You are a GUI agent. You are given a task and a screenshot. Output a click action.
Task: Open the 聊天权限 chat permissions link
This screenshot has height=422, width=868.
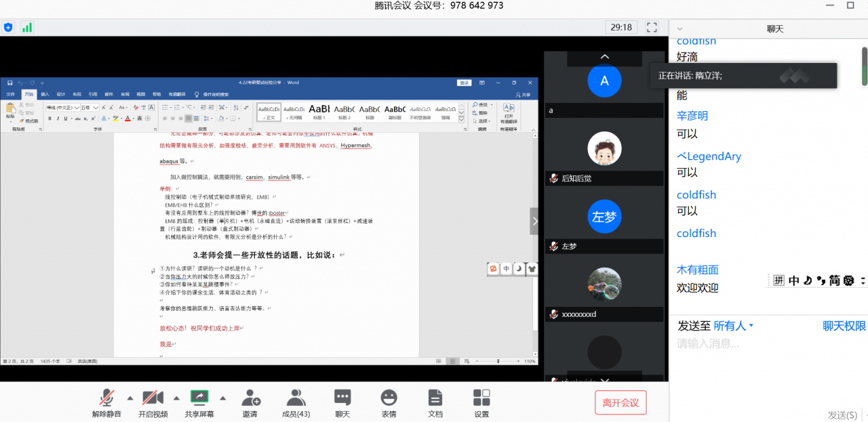[x=844, y=326]
